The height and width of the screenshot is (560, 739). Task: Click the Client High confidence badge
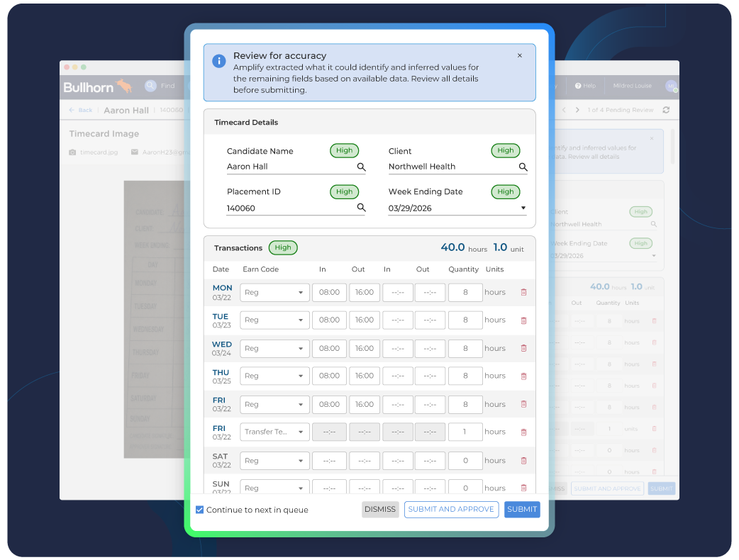click(x=505, y=150)
